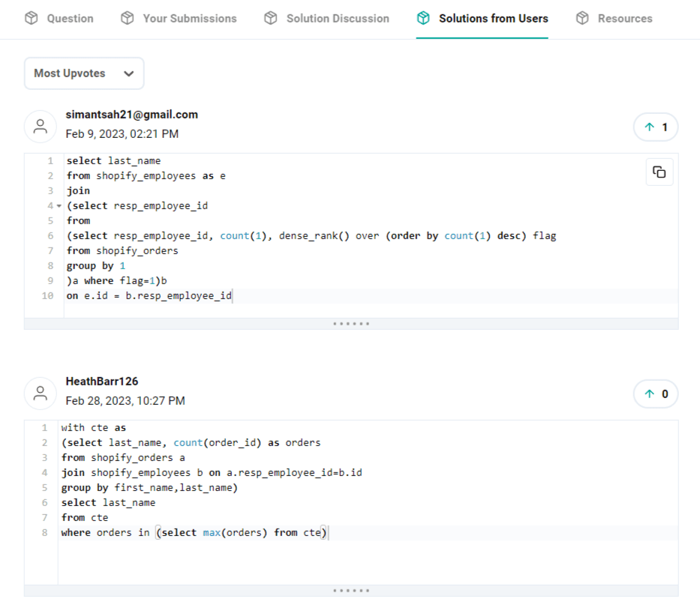Upvote simantsah21's solution
Viewport: 700px width, 608px height.
point(655,127)
